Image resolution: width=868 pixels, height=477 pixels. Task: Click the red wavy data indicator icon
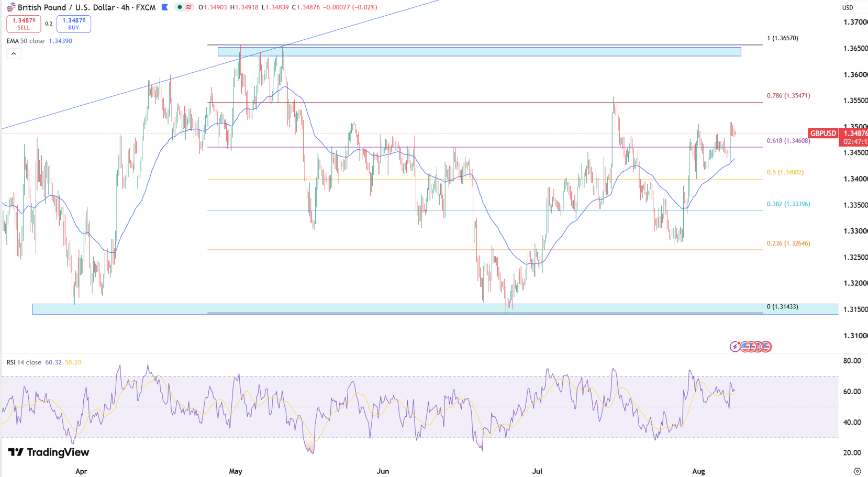[x=189, y=7]
